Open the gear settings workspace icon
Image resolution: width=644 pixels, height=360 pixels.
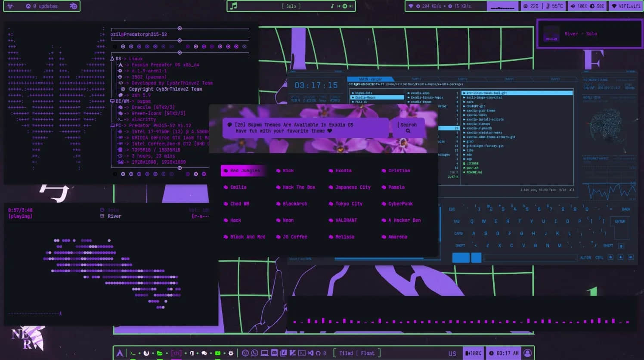[x=231, y=353]
